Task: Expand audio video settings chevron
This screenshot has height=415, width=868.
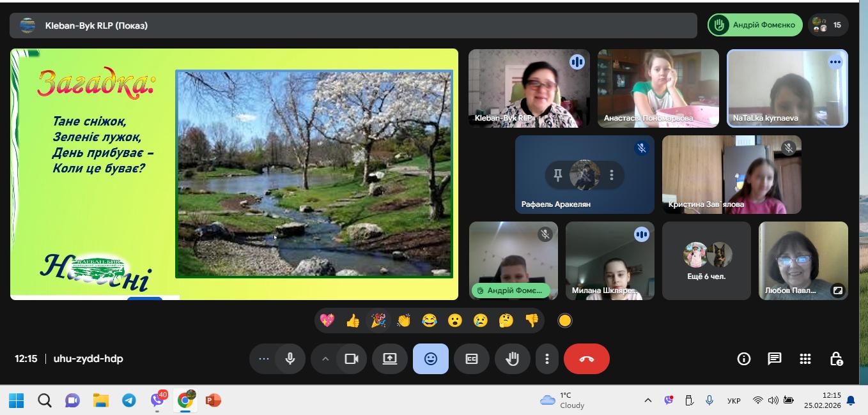Action: (x=325, y=359)
